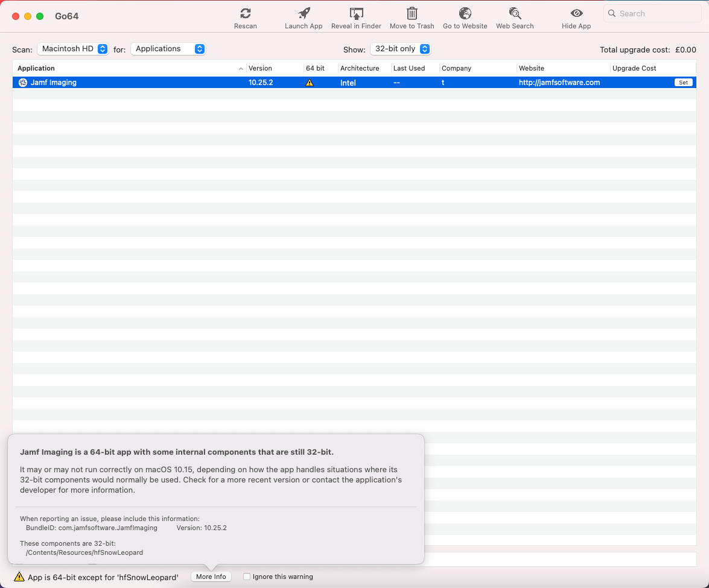This screenshot has height=588, width=709.
Task: Toggle Ignore this warning checkbox
Action: point(247,577)
